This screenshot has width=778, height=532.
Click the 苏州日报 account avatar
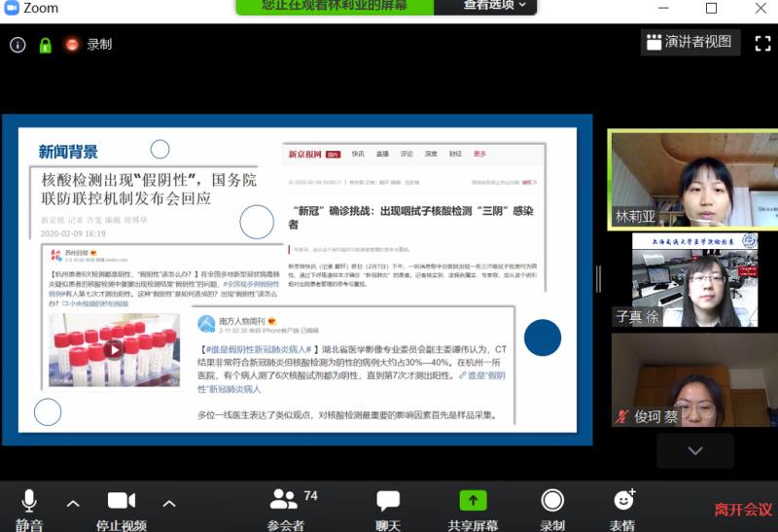pyautogui.click(x=55, y=255)
